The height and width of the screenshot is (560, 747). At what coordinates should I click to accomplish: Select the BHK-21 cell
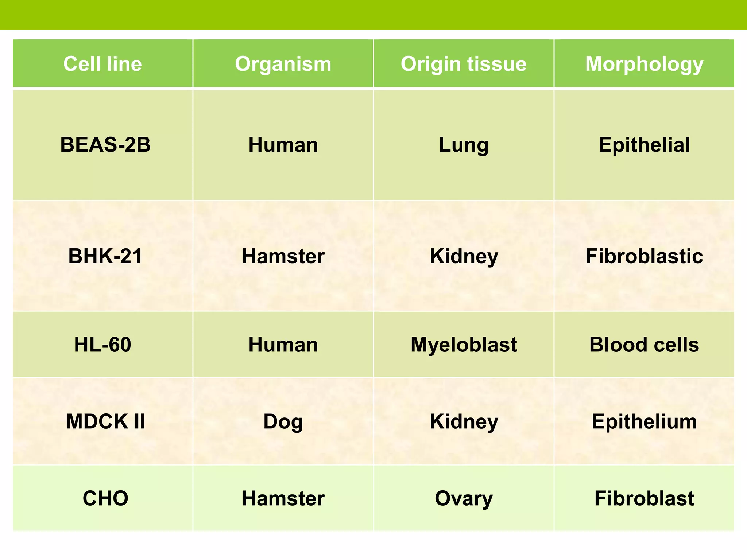tap(103, 256)
